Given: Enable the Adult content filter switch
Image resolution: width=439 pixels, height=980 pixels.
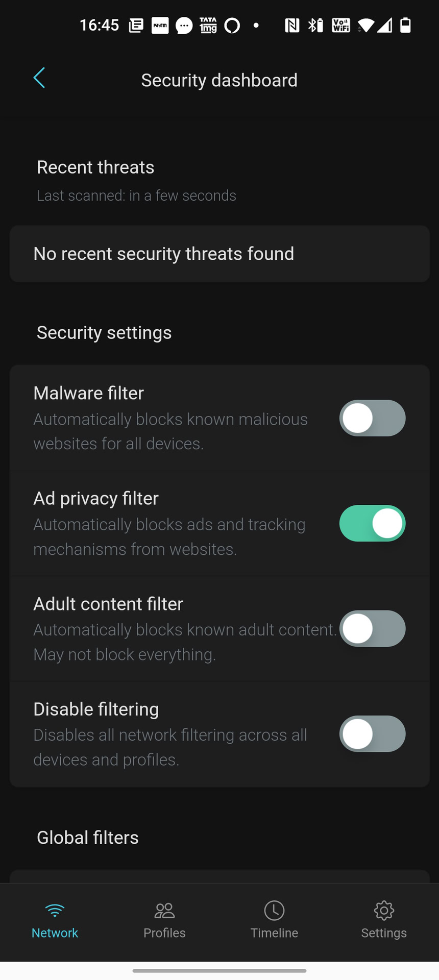Looking at the screenshot, I should click(x=372, y=628).
